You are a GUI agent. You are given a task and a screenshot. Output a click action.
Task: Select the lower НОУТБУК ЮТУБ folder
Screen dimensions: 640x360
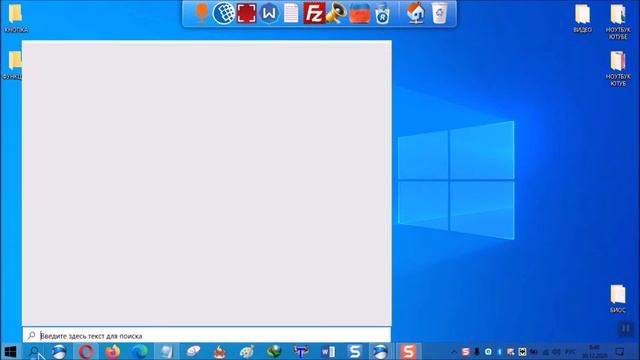tap(618, 68)
